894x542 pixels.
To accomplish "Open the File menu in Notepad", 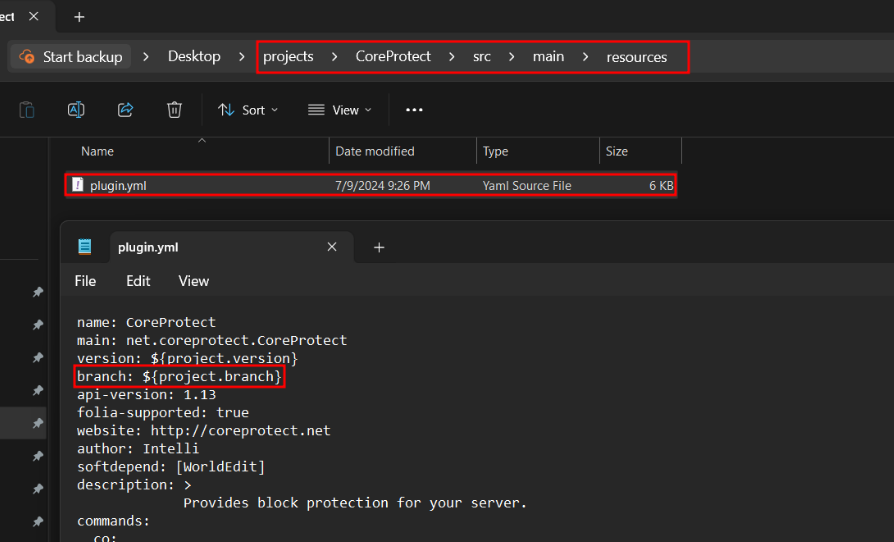I will click(85, 281).
